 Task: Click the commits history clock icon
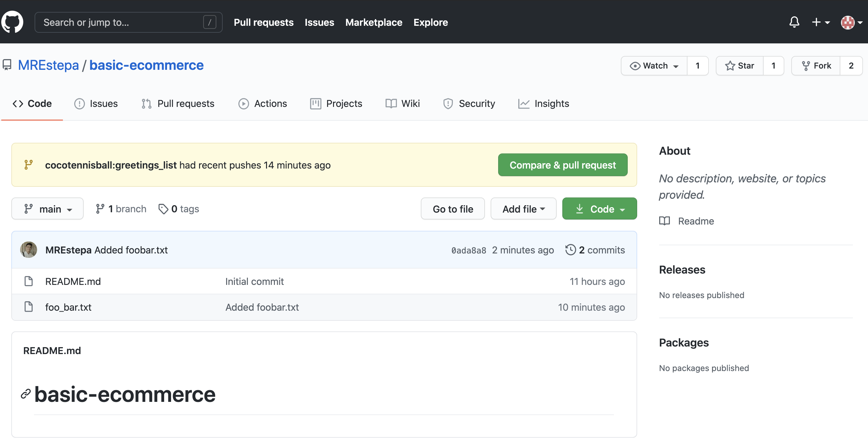click(570, 250)
